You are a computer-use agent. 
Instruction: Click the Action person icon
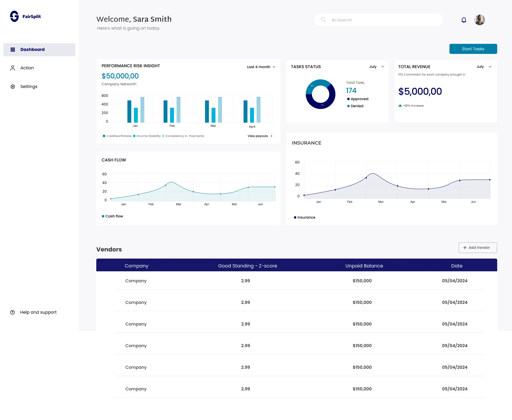click(12, 68)
